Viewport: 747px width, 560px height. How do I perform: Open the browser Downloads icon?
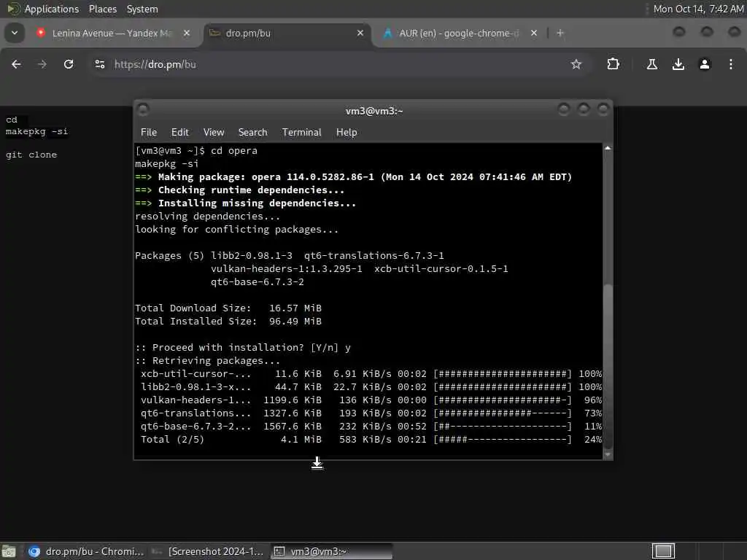pos(678,64)
